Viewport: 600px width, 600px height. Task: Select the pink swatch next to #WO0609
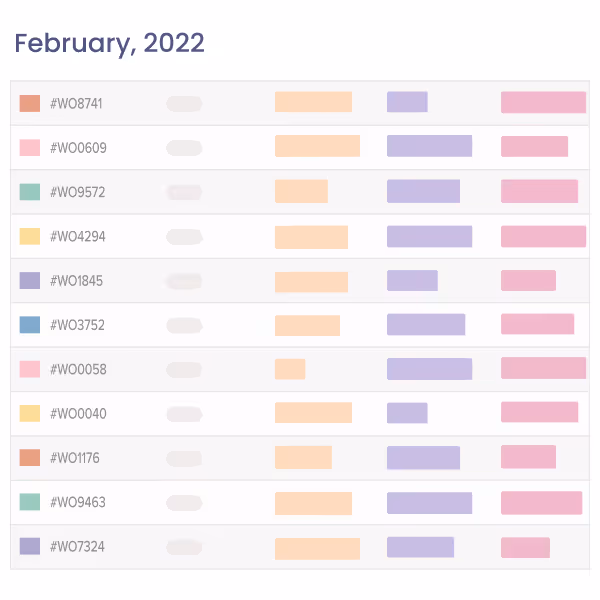pyautogui.click(x=30, y=148)
